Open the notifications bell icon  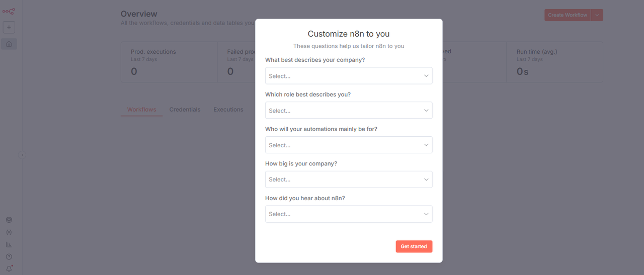[x=9, y=268]
